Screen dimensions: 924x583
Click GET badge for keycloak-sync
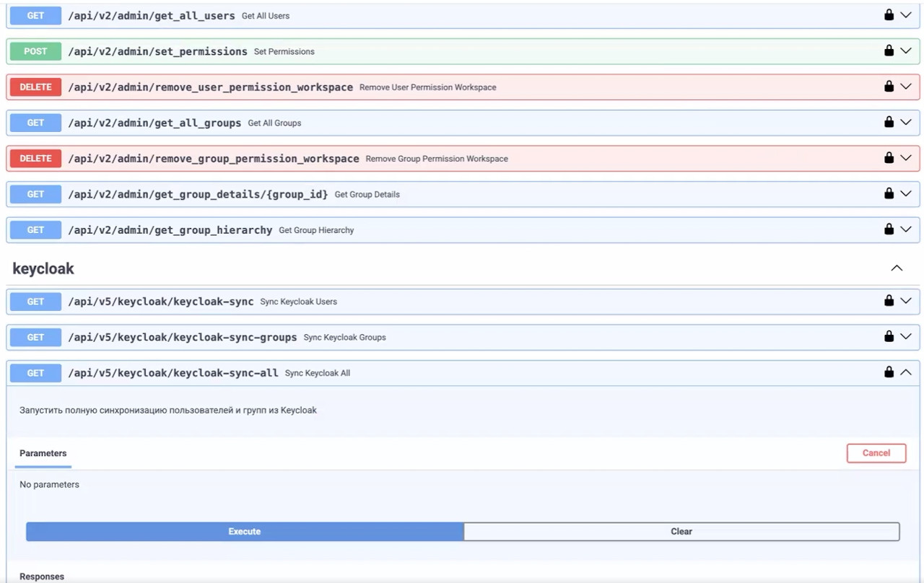tap(35, 301)
